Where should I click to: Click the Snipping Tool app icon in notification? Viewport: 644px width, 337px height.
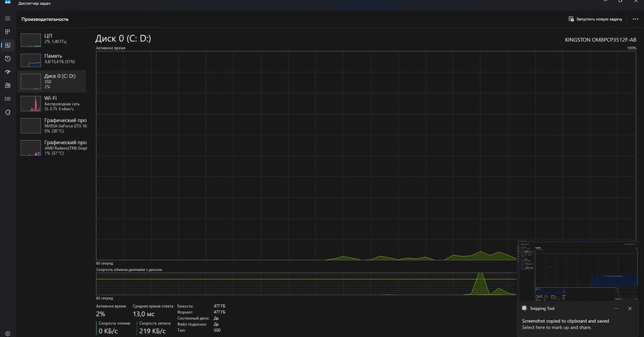[524, 308]
